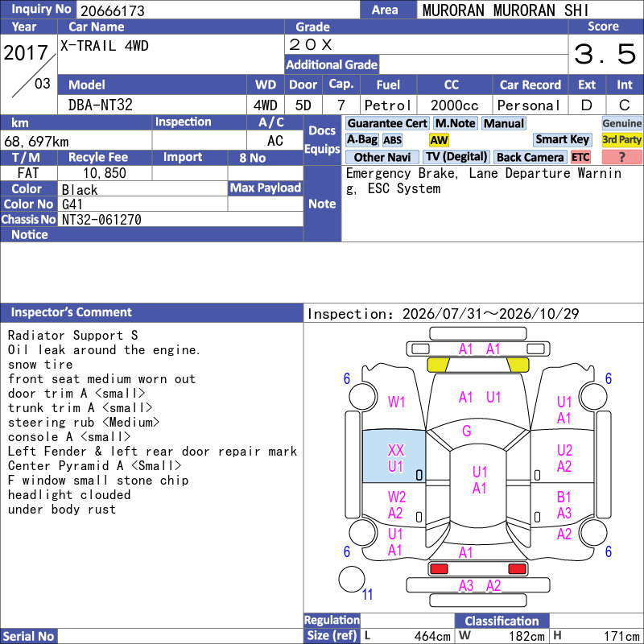Click the TV (Degital) badge

coord(456,157)
